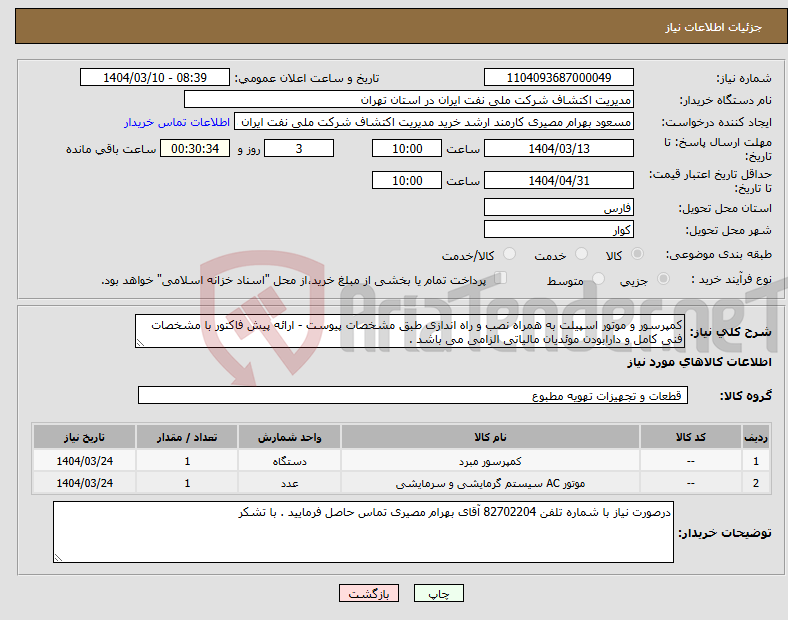788x620 pixels.
Task: Click the گروه کالا field قطعات و تجهیزات تهویه مطبوع
Action: coord(413,395)
